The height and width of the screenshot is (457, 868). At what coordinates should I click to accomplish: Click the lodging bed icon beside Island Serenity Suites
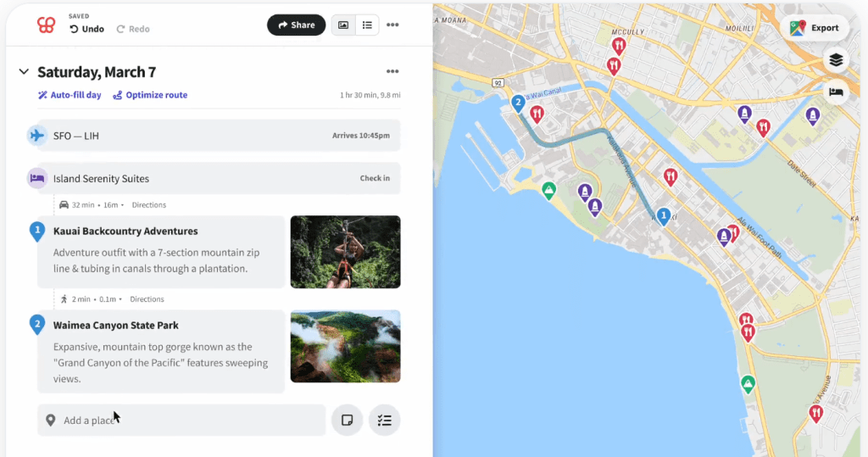click(36, 178)
